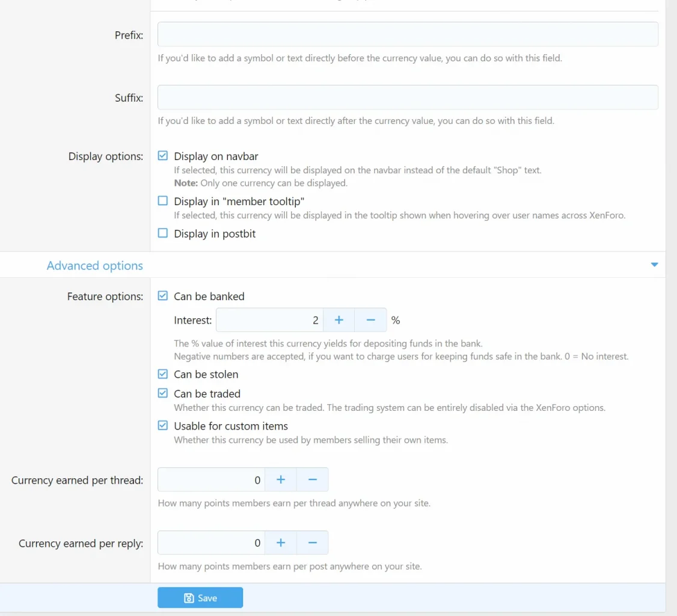Screen dimensions: 677x616
Task: Click "Note: Only one currency can be displayed."
Action: [x=261, y=183]
